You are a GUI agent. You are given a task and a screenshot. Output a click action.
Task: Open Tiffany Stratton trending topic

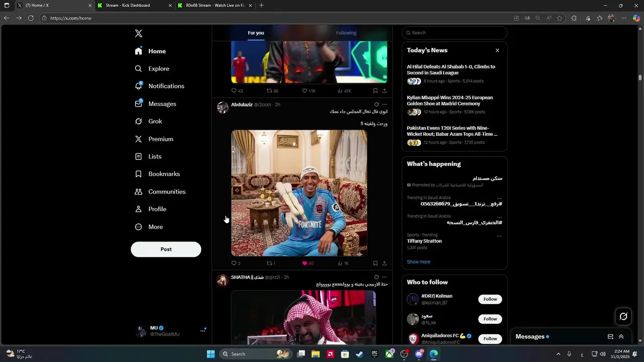[x=424, y=241]
